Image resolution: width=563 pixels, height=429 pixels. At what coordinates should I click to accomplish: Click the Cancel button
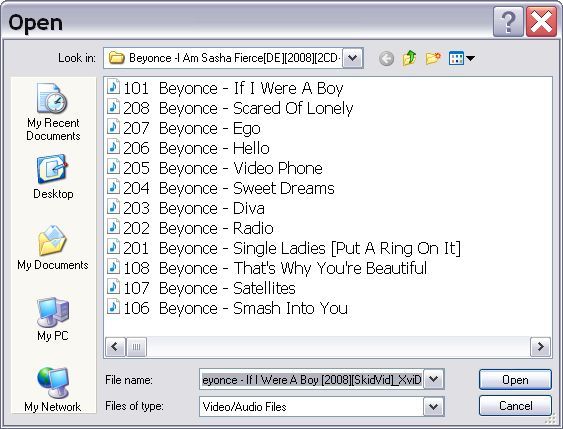[515, 406]
